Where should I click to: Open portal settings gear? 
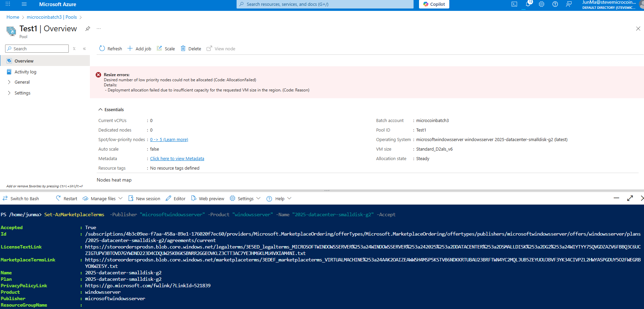[542, 4]
